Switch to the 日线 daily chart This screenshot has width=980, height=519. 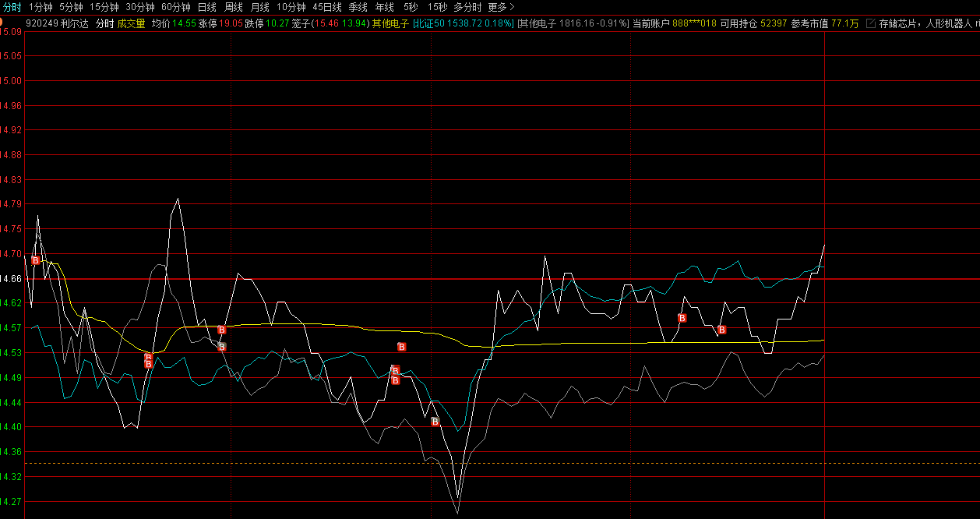click(x=206, y=7)
